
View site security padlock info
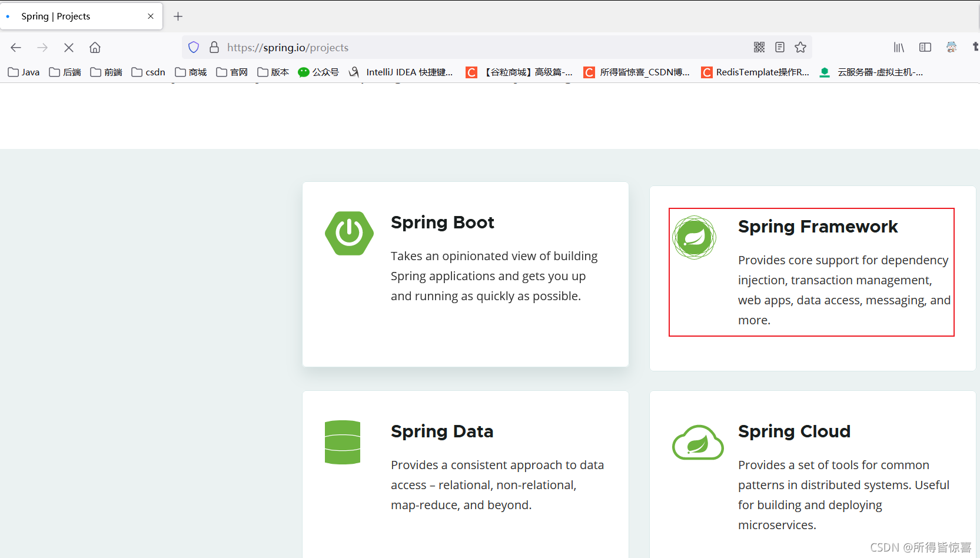click(214, 47)
